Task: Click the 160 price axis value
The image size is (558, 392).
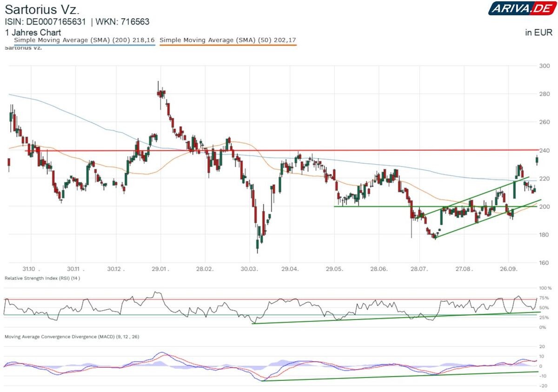Action: (545, 263)
